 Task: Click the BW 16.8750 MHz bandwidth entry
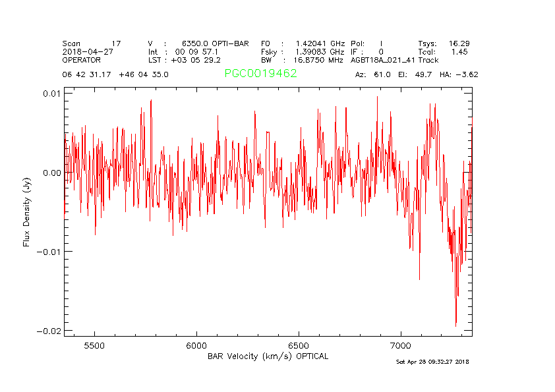302,59
